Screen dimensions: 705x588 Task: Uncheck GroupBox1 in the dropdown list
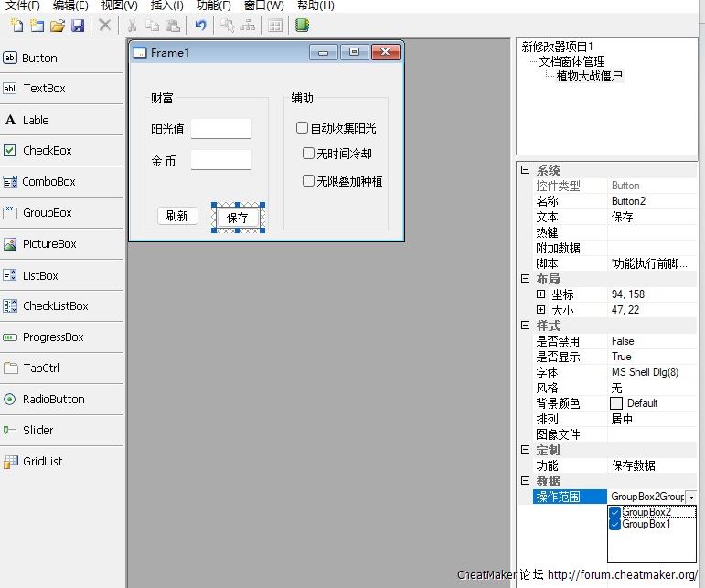click(614, 525)
